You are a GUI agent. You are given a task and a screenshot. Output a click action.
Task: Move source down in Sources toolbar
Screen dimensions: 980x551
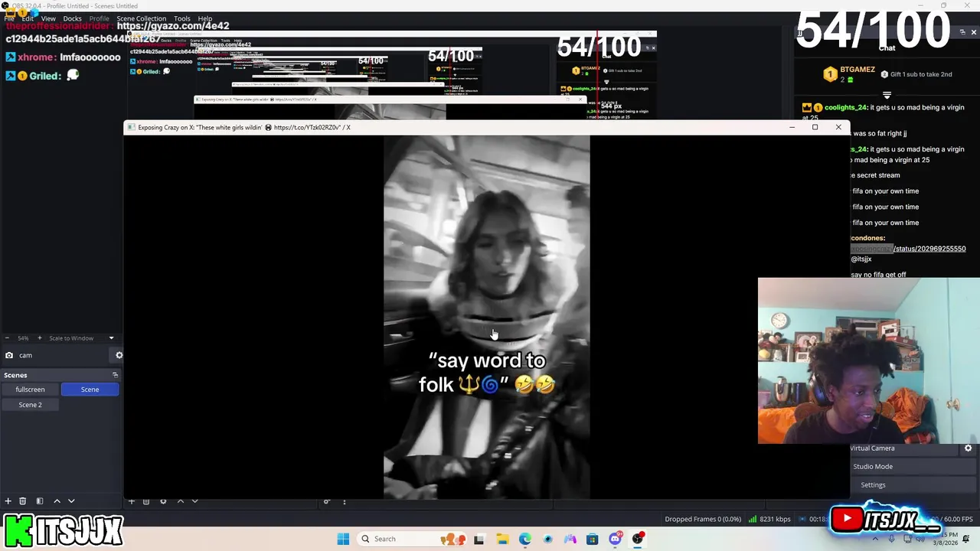point(194,501)
